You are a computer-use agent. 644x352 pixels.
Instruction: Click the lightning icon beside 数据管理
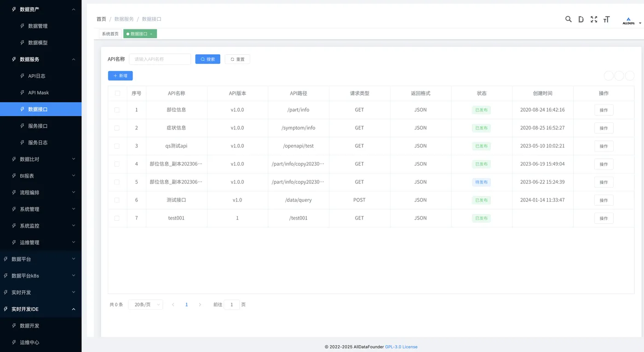point(22,26)
